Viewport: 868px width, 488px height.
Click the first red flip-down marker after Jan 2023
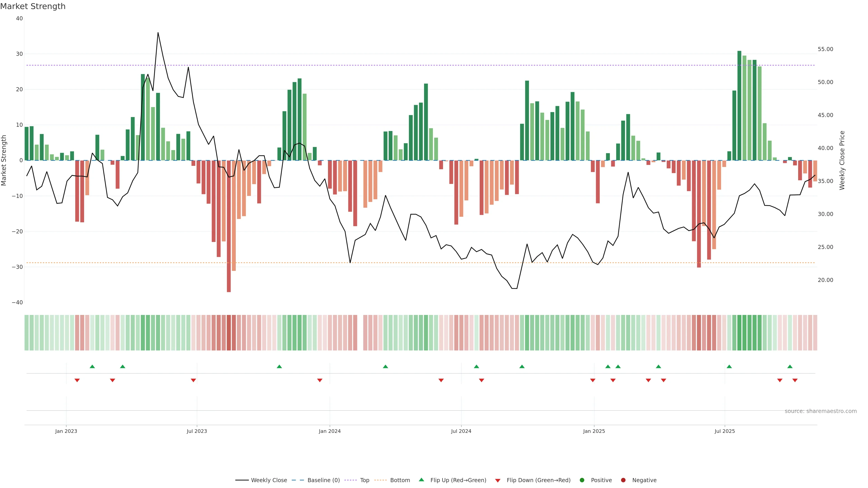pyautogui.click(x=77, y=380)
